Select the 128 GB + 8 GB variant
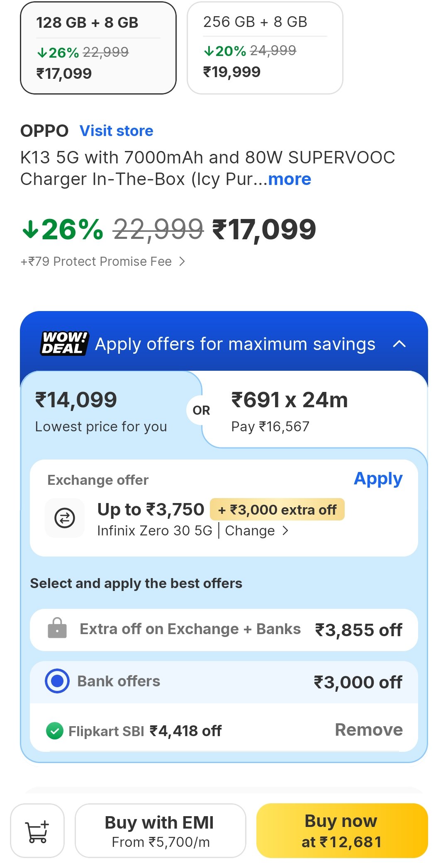 click(98, 48)
